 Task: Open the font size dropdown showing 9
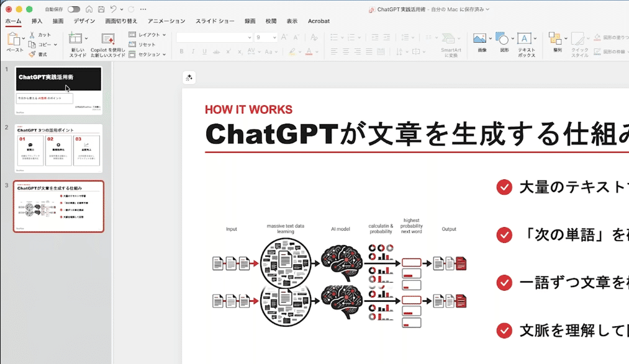click(x=266, y=37)
